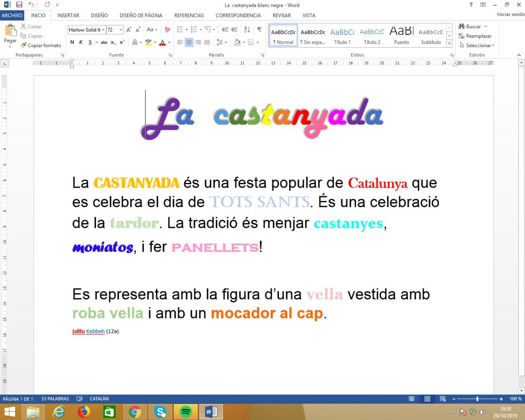Apply justify paragraph alignment

[x=207, y=42]
